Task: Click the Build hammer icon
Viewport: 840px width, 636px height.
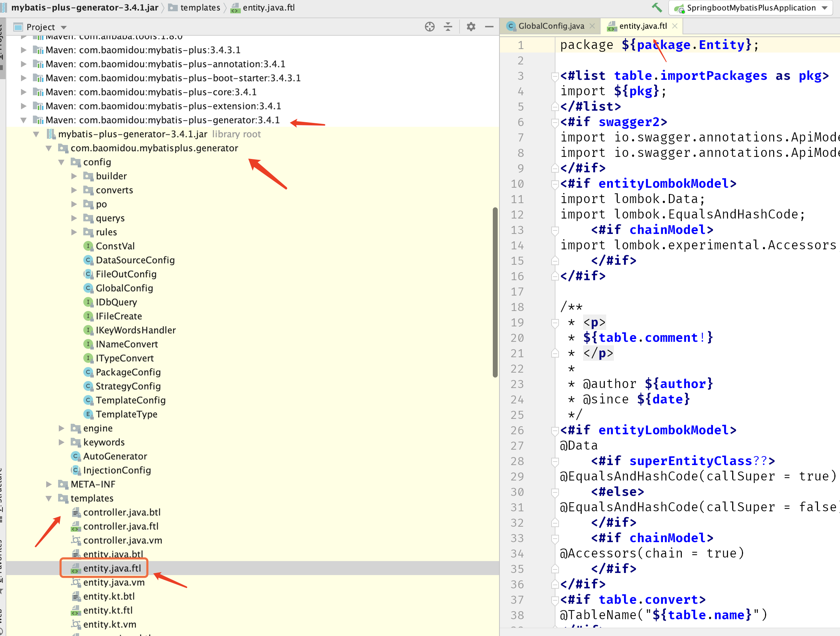Action: tap(657, 8)
